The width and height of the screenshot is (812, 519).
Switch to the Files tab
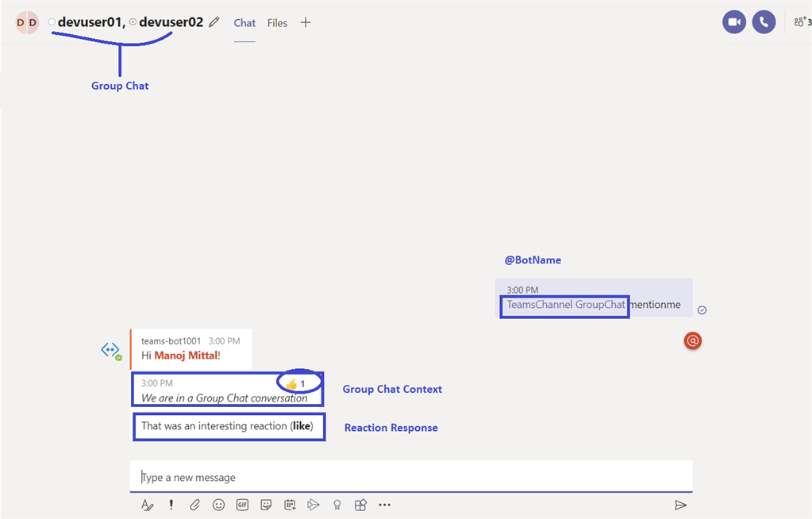pyautogui.click(x=277, y=22)
